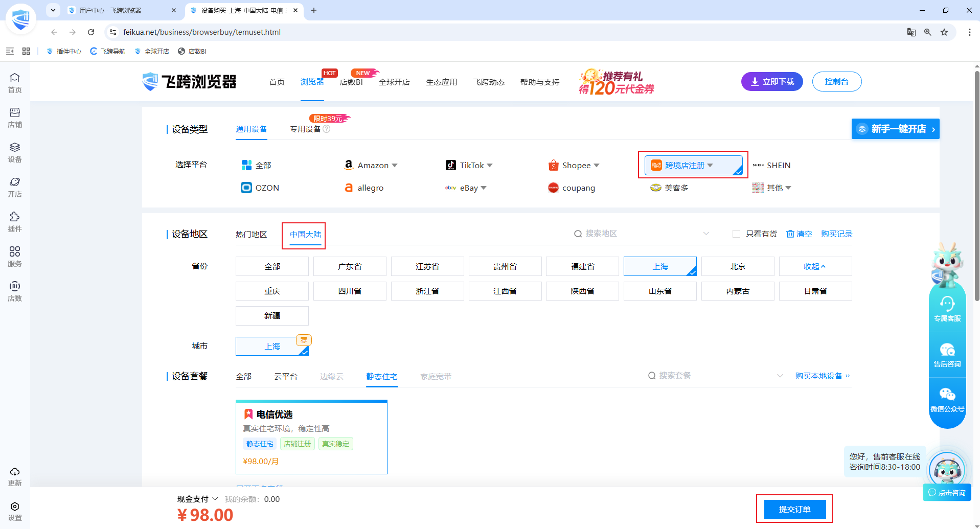Open the 购买记录 link
The width and height of the screenshot is (980, 529).
coord(837,234)
